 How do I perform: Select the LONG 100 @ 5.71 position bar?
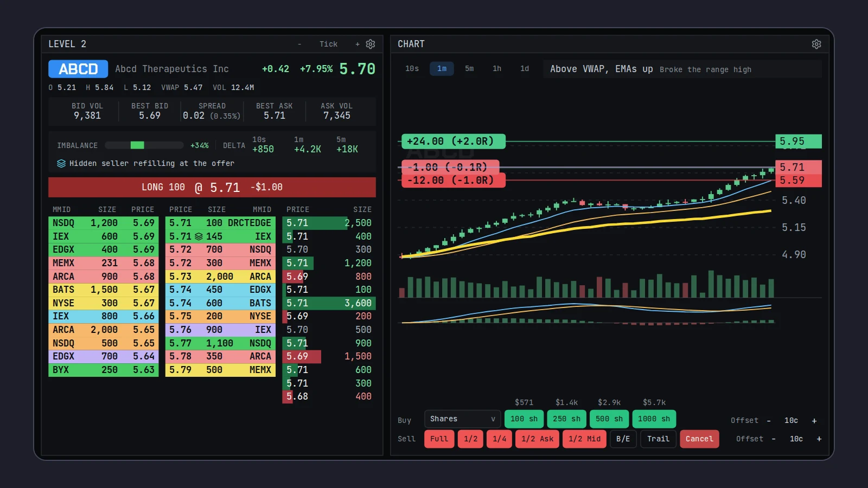click(x=212, y=187)
